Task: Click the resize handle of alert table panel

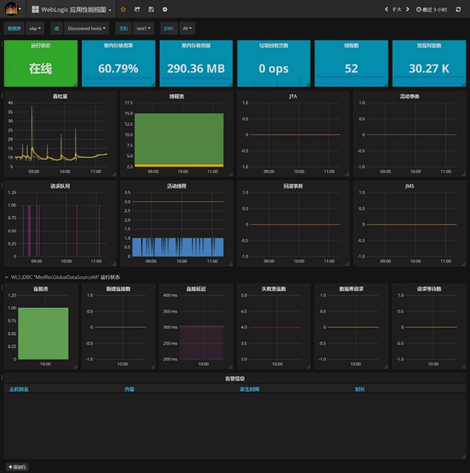Action: point(464,456)
